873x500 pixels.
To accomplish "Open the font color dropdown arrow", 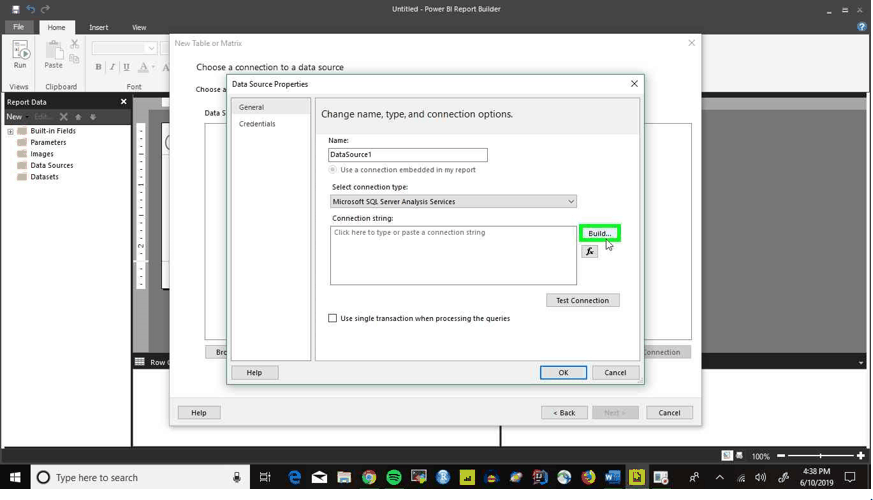I will coord(153,67).
